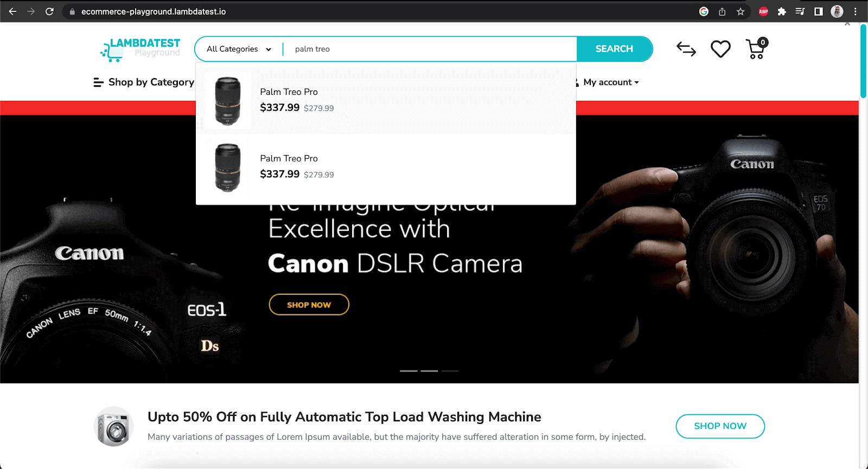Screen dimensions: 868x469
Task: Open the ABP ad blocker extension
Action: [x=763, y=11]
